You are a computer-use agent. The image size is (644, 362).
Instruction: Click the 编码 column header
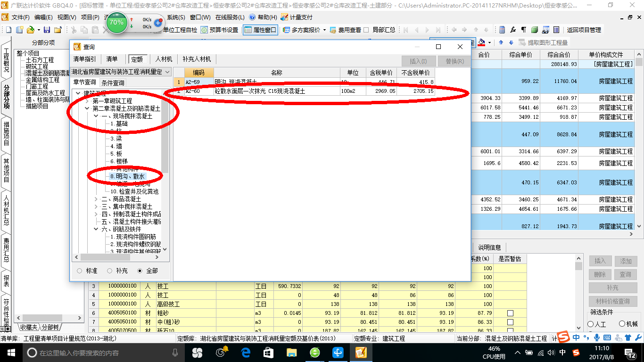tap(198, 73)
